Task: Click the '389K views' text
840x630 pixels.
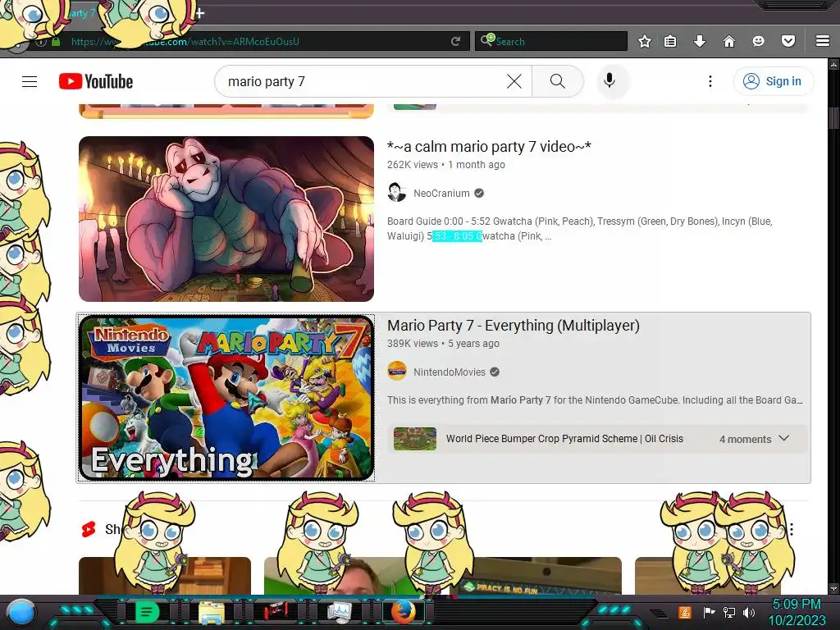Action: (413, 344)
